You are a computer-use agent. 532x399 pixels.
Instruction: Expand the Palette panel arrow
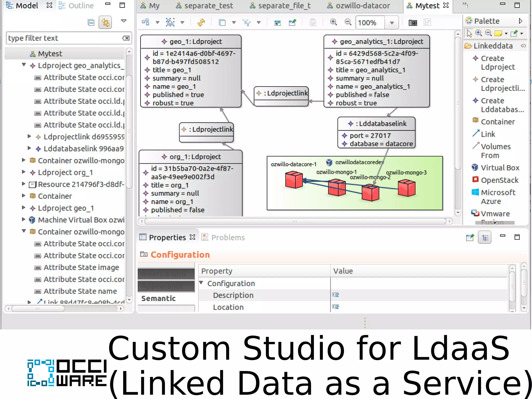(521, 21)
